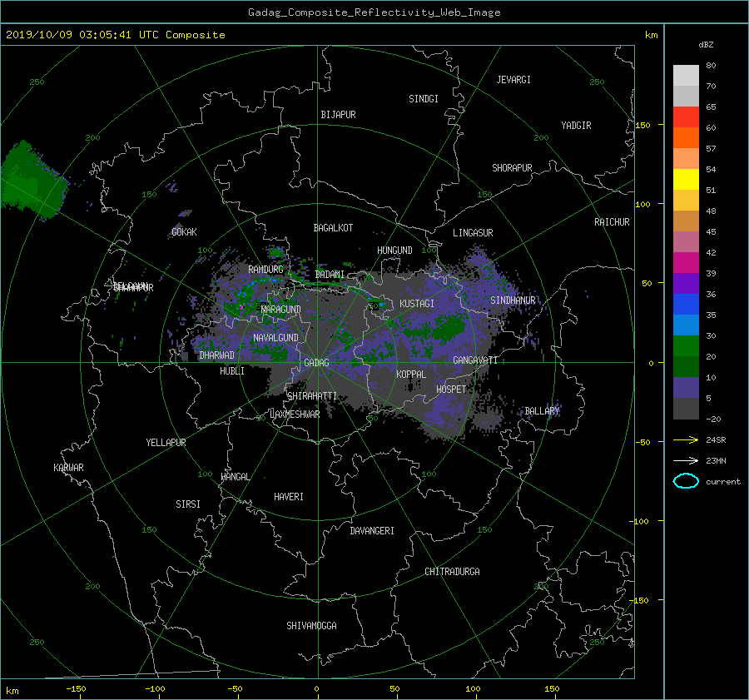Image resolution: width=749 pixels, height=700 pixels.
Task: Click the white 23MN arrow legend icon
Action: (686, 460)
